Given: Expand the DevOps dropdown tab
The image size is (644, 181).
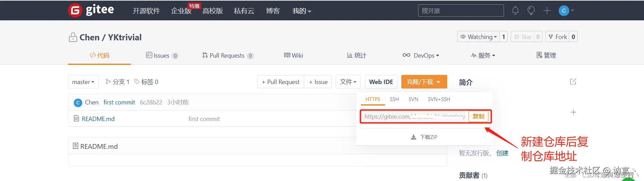Looking at the screenshot, I should click(x=421, y=55).
